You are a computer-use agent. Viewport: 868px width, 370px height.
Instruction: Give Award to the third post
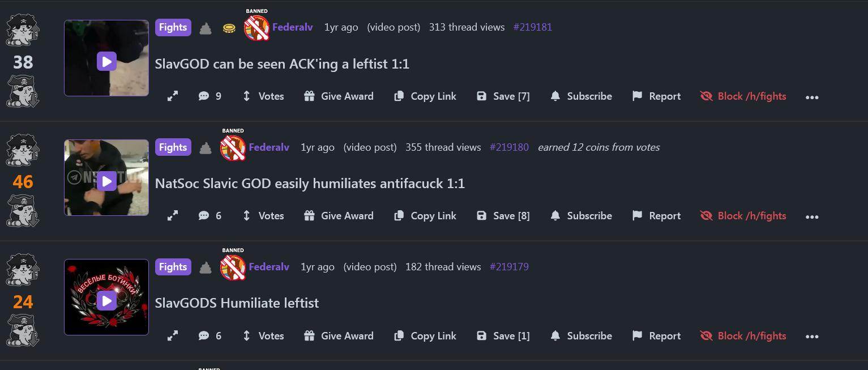pos(339,336)
